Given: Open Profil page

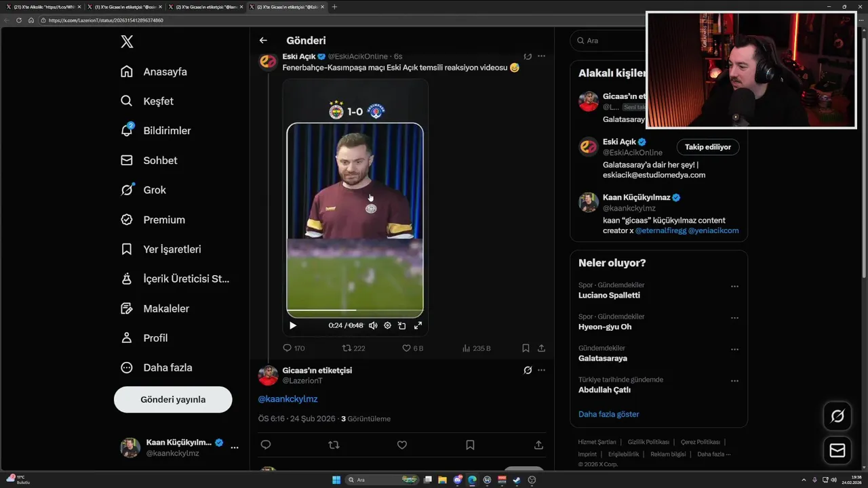Looking at the screenshot, I should coord(144,338).
